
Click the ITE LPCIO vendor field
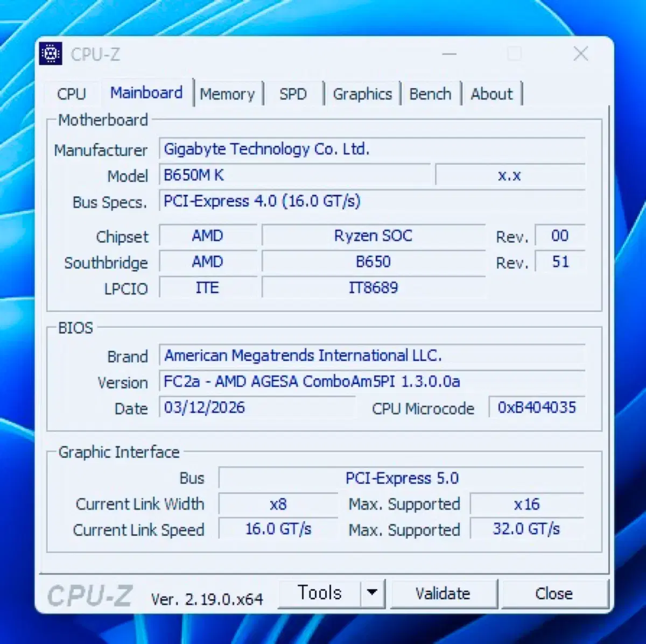[208, 288]
